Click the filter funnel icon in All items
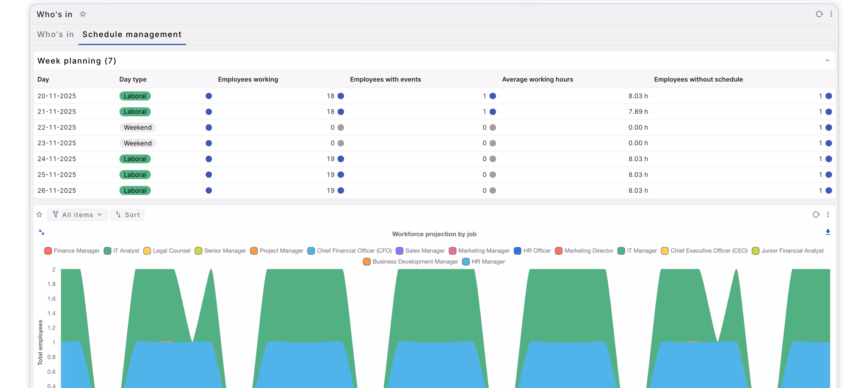The height and width of the screenshot is (388, 868). click(56, 215)
